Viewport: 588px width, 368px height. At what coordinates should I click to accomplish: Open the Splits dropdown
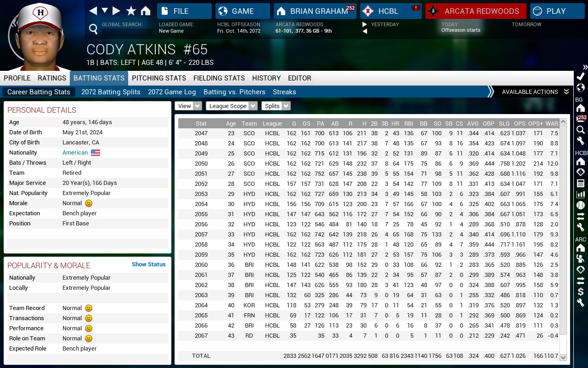[x=276, y=106]
